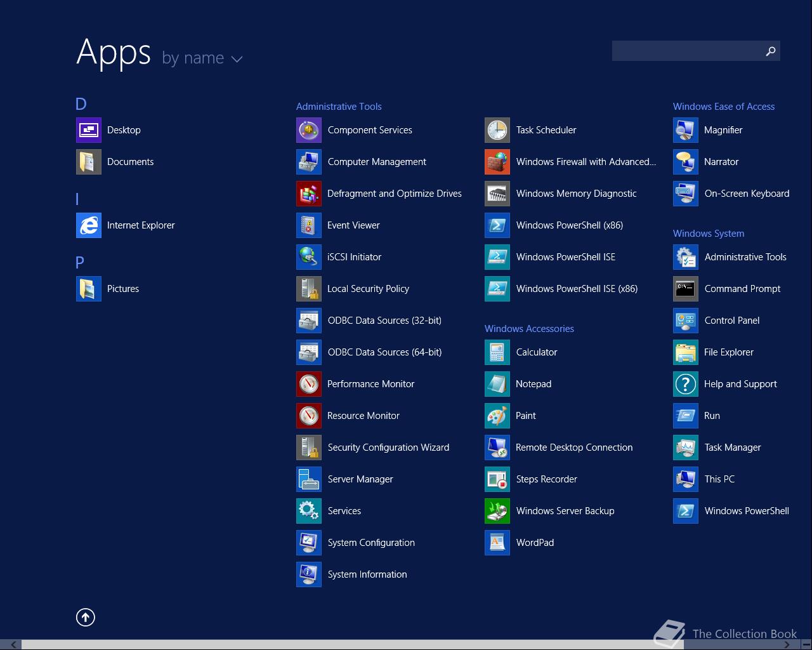
Task: Open Windows Memory Diagnostic icon
Action: tap(497, 194)
